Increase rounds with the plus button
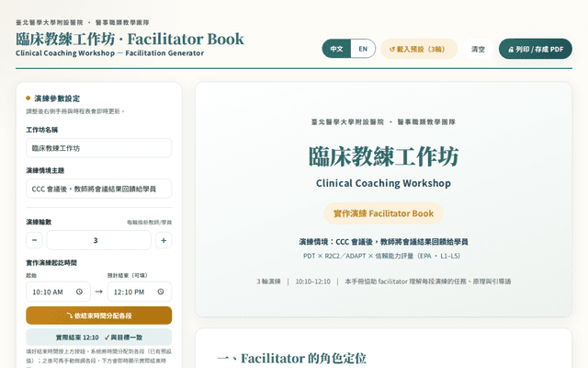Screen dimensions: 588x368 pyautogui.click(x=164, y=240)
